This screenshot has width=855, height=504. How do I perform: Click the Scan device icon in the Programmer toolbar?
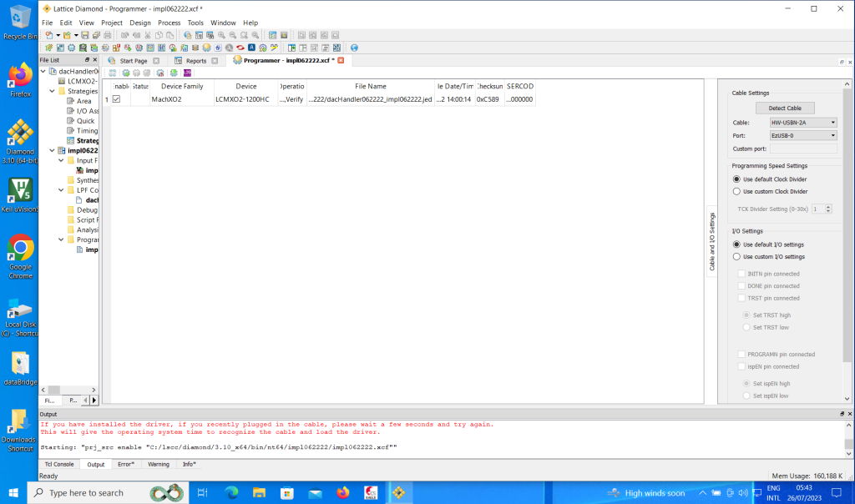point(113,73)
